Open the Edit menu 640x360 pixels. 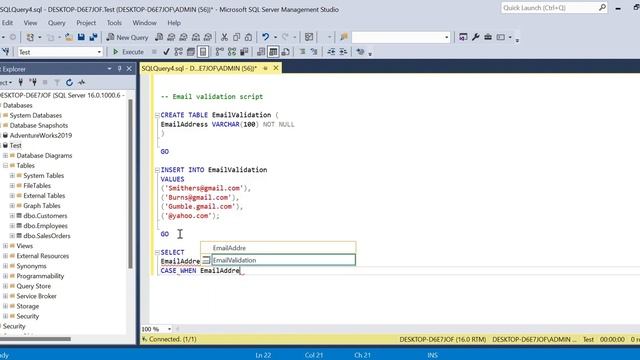[x=7, y=23]
